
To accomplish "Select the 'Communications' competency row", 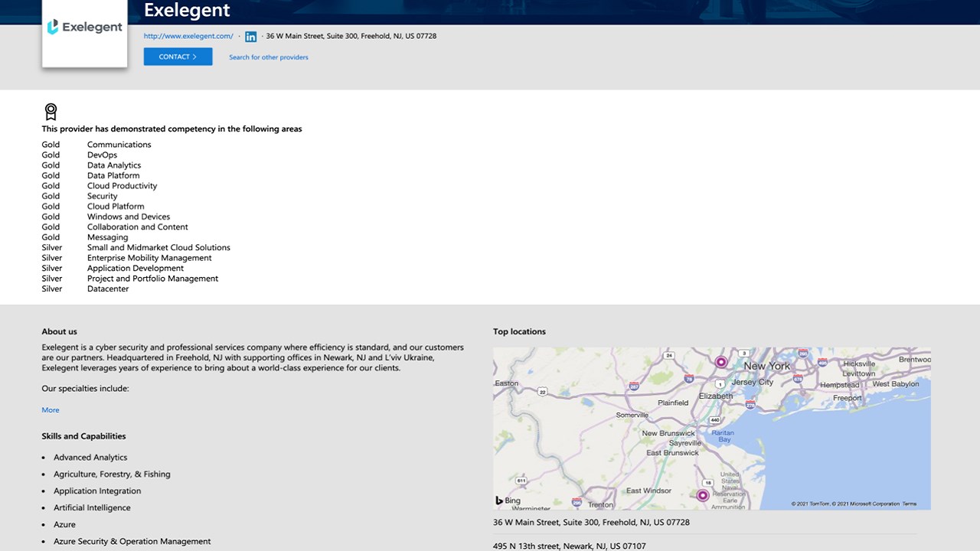I will 96,145.
